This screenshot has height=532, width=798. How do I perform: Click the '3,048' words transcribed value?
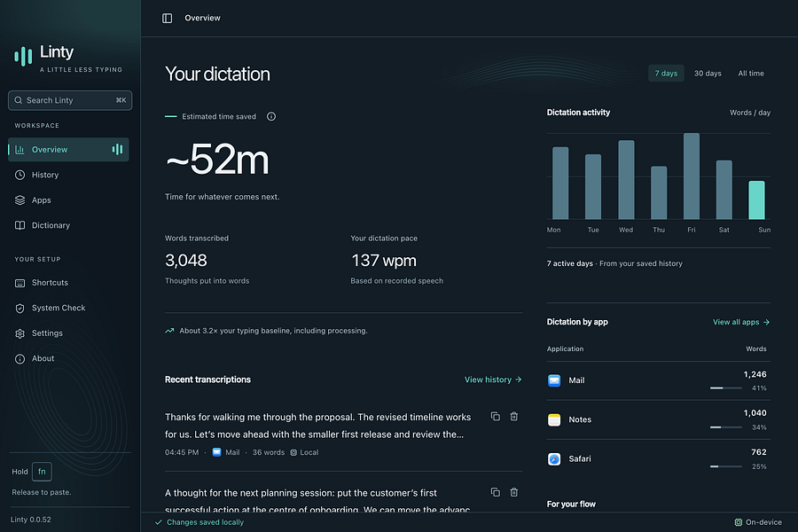coord(186,261)
